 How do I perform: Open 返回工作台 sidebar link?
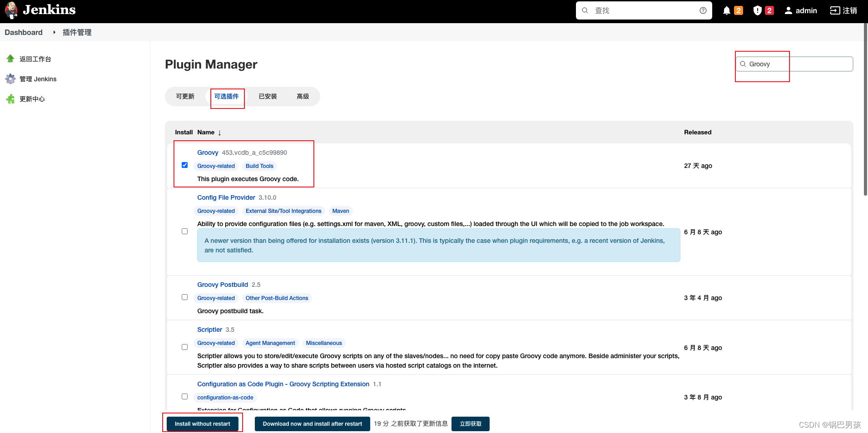coord(35,59)
